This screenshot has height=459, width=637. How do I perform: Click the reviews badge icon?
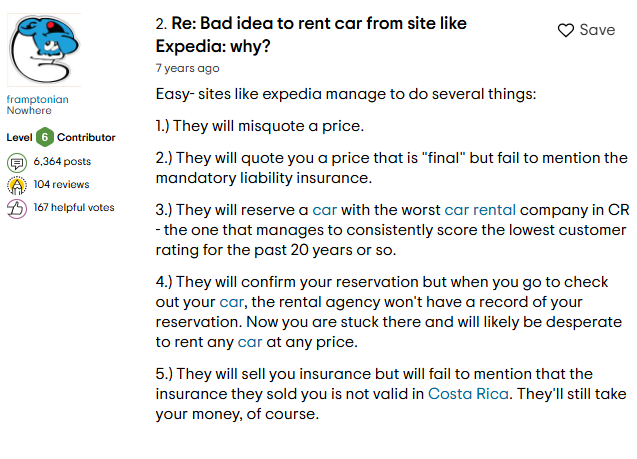(16, 185)
